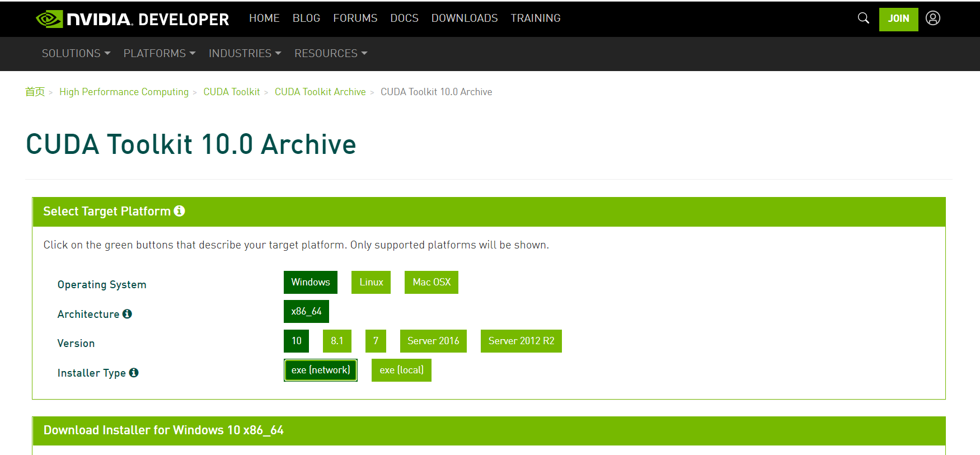The height and width of the screenshot is (455, 980).
Task: Select Server 2012 R2 version button
Action: point(521,341)
